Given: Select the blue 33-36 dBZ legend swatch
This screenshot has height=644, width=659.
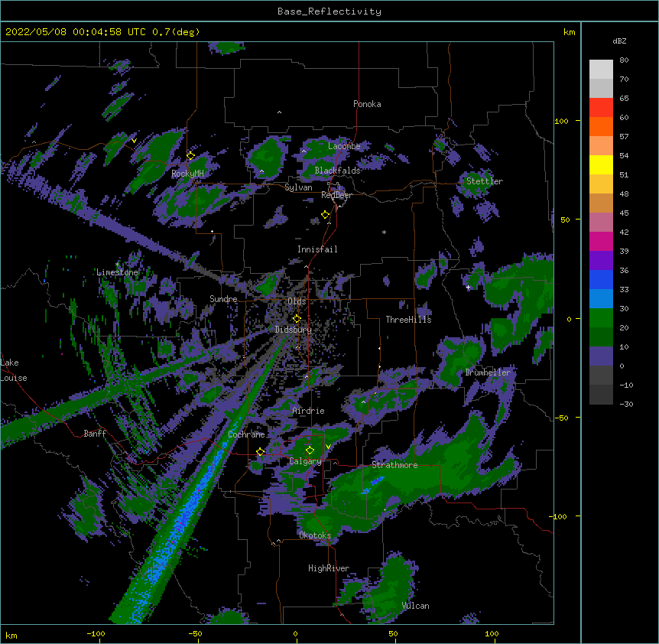Looking at the screenshot, I should click(x=601, y=279).
